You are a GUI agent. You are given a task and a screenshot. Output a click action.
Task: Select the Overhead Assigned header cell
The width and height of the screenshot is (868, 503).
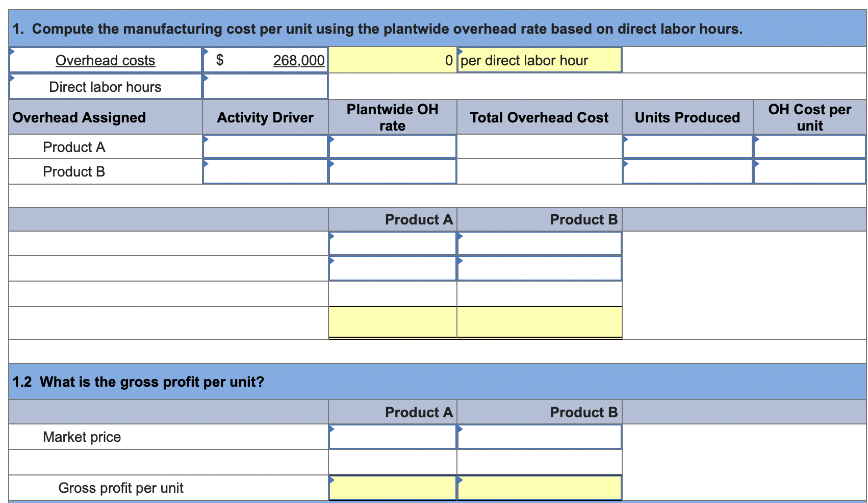(x=80, y=117)
